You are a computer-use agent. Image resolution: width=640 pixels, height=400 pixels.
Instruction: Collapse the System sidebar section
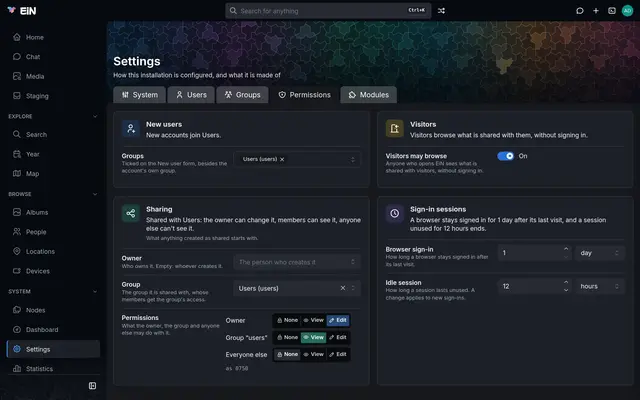[95, 291]
